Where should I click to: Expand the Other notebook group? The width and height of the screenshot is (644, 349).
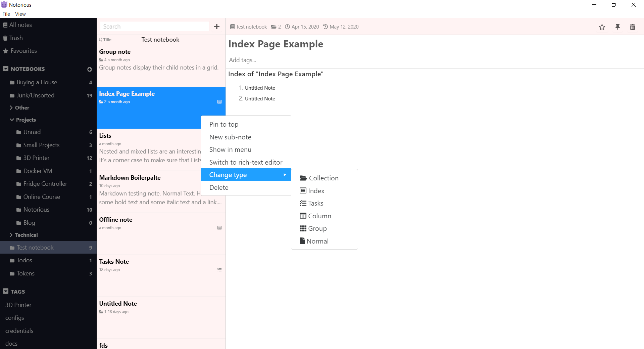[11, 108]
